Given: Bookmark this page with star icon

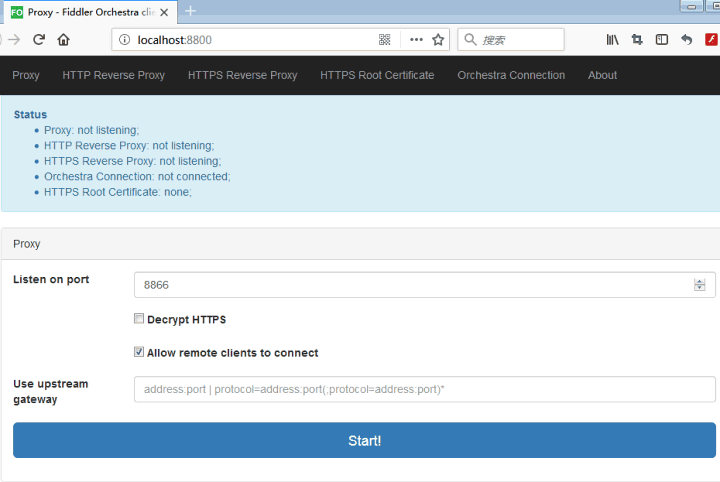Looking at the screenshot, I should click(438, 39).
